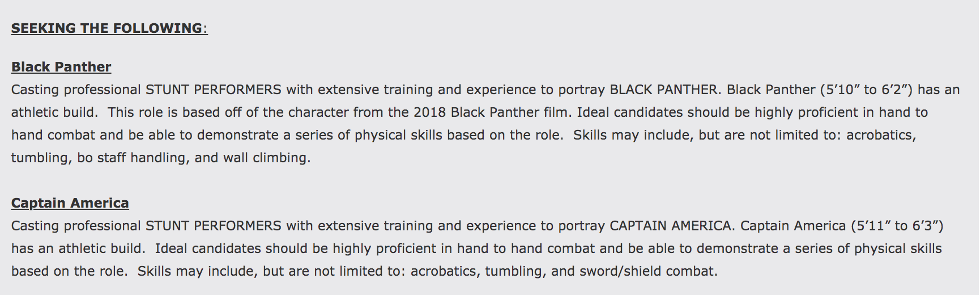This screenshot has width=980, height=295.
Task: Click the Captain America height range (5'11" to 6'3")
Action: [897, 226]
